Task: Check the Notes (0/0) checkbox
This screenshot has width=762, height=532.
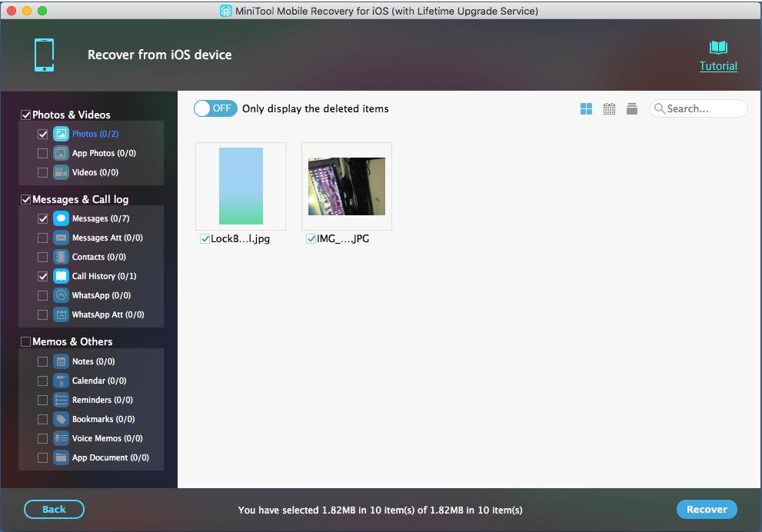Action: coord(43,361)
